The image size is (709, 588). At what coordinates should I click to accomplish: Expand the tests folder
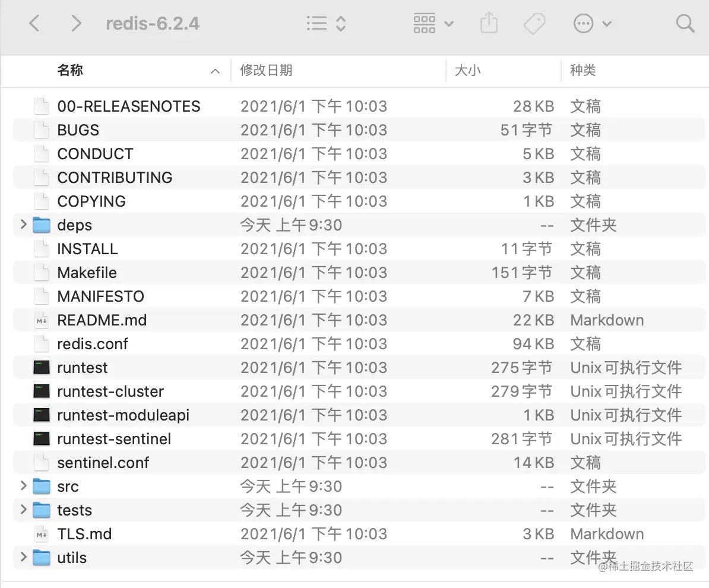tap(24, 509)
